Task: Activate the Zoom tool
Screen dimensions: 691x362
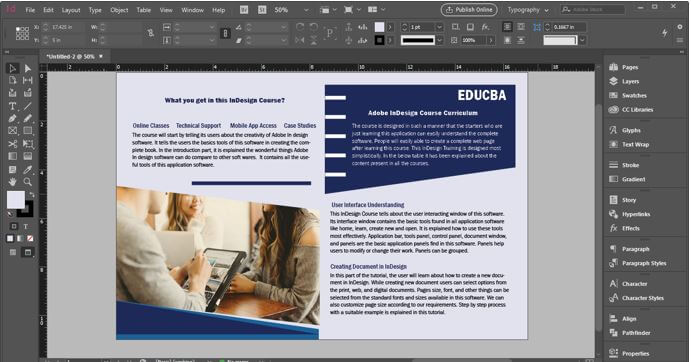Action: [x=28, y=182]
